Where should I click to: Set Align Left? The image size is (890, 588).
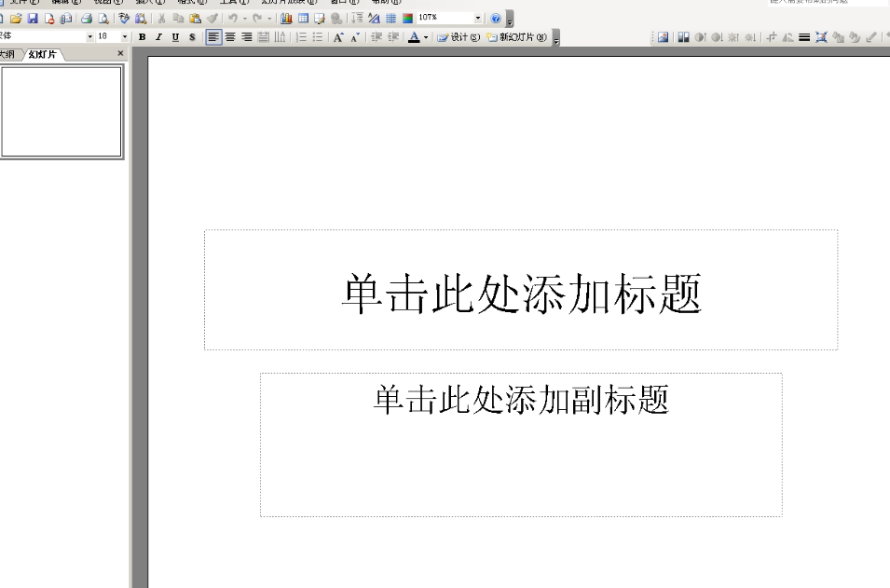click(213, 37)
